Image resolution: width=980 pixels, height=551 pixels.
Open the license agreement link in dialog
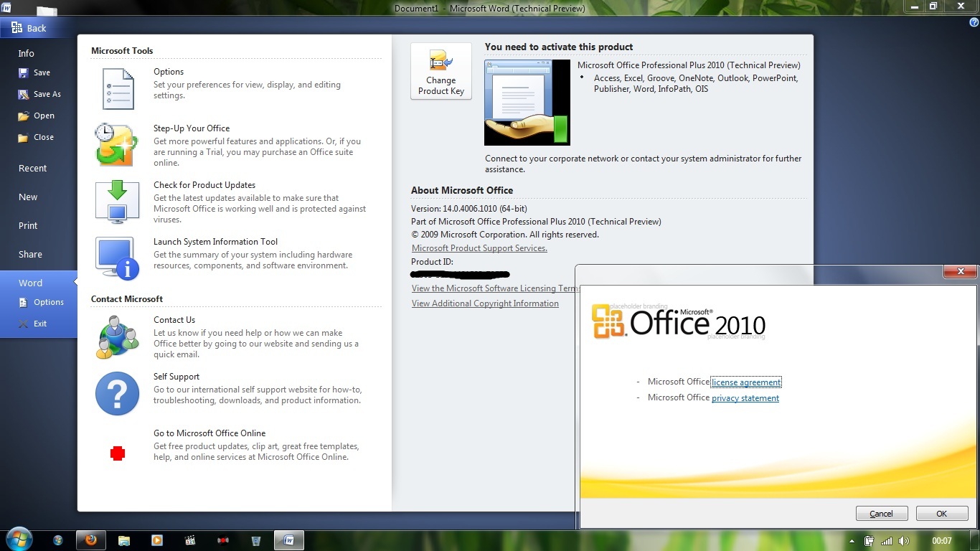746,382
